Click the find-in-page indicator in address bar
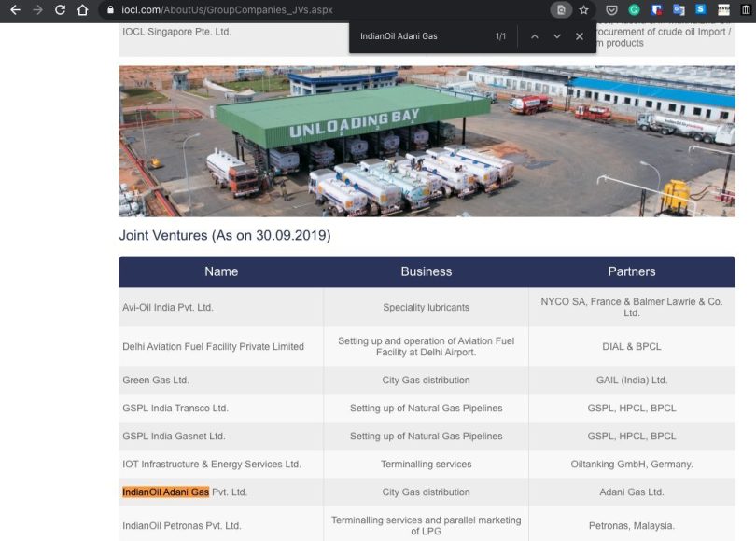Screen dimensions: 756x541 [x=560, y=10]
